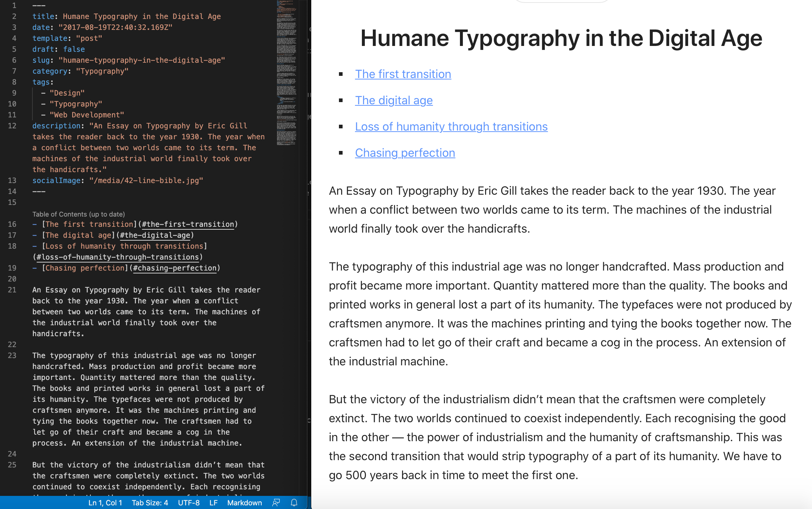Click the "Web Development" tag entry
This screenshot has height=509, width=812.
click(x=87, y=115)
